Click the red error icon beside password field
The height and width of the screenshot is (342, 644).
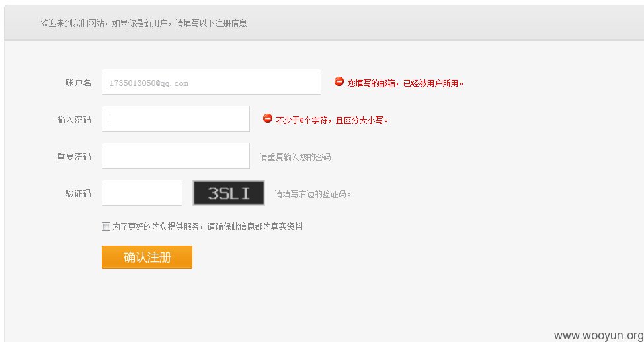pos(267,118)
